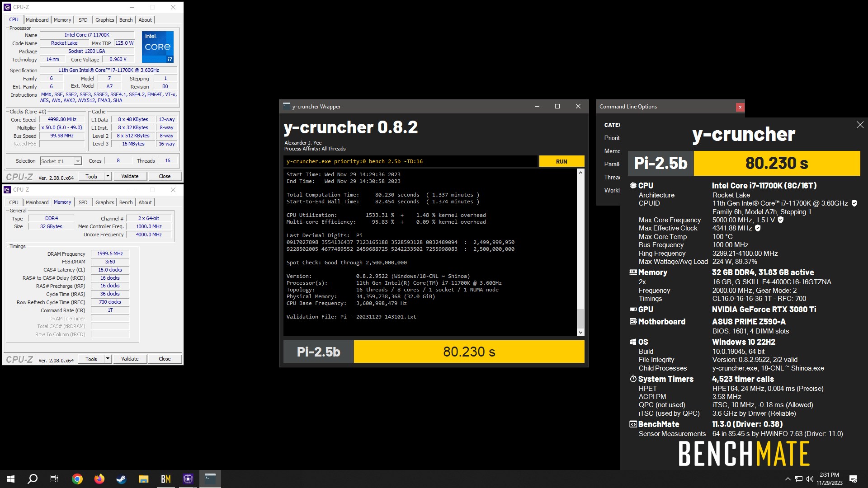Open SPD tab in top CPU-Z window

click(x=83, y=20)
